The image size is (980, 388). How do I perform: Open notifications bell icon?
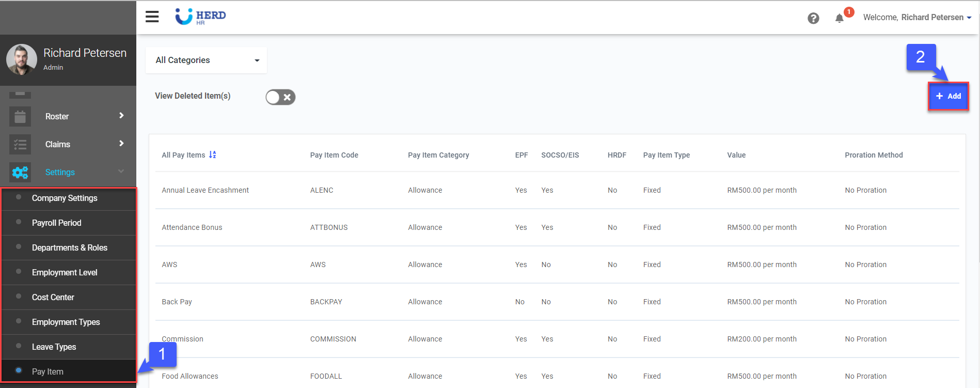coord(840,18)
